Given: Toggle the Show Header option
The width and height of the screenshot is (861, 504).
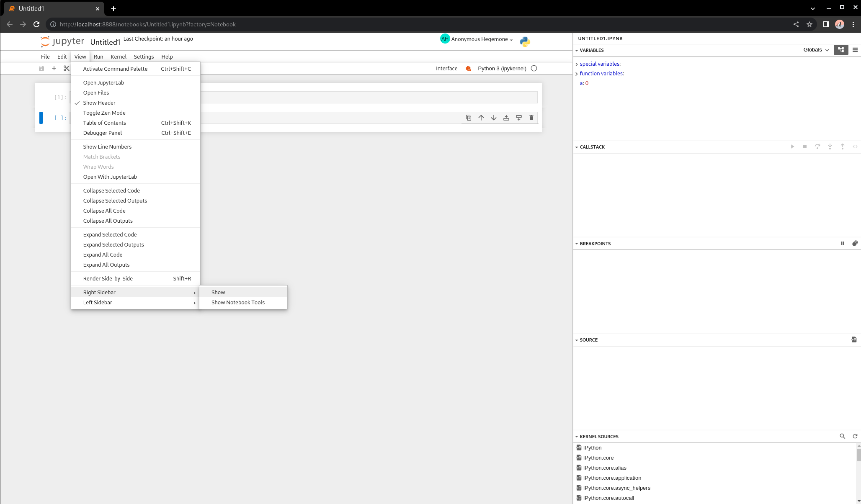Looking at the screenshot, I should [x=99, y=103].
